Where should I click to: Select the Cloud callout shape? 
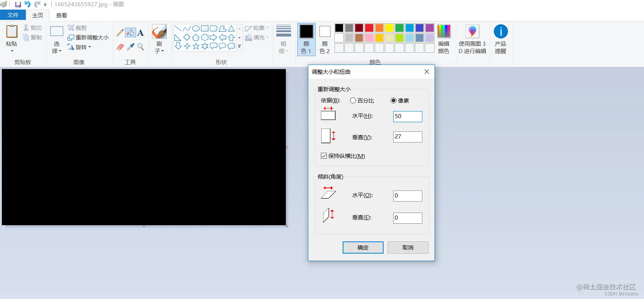click(x=231, y=46)
